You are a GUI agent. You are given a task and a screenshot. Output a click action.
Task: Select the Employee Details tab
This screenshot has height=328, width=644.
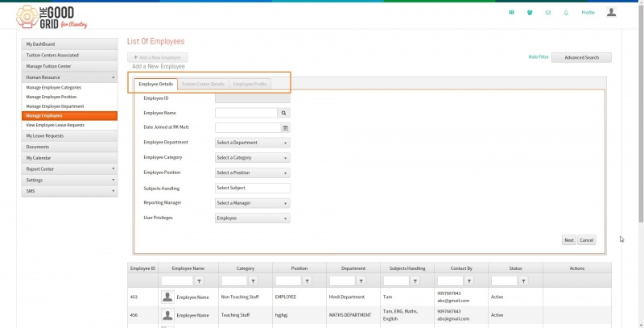(155, 84)
